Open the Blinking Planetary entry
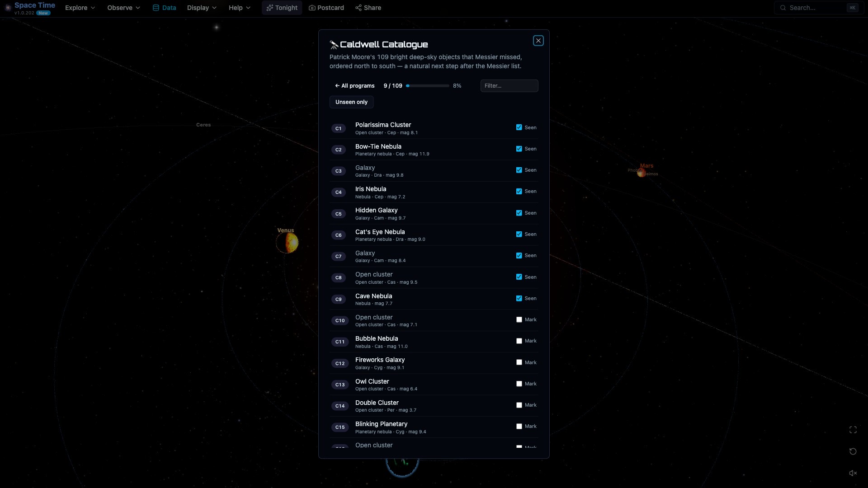The height and width of the screenshot is (488, 868). click(x=434, y=427)
